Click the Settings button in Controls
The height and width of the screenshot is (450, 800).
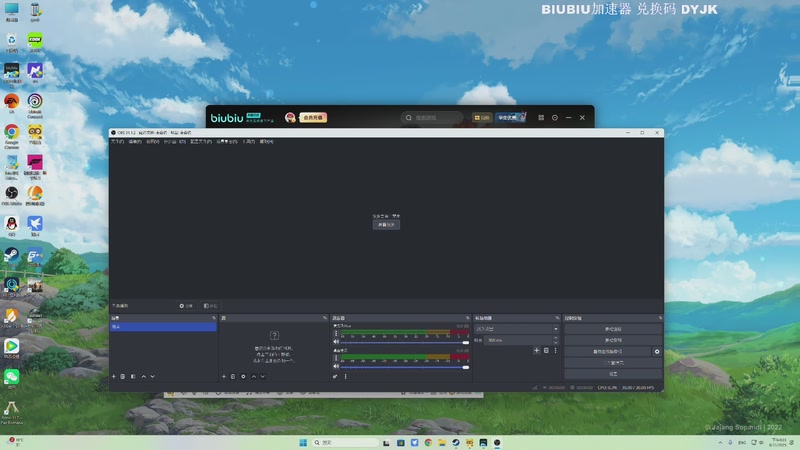[x=613, y=374]
